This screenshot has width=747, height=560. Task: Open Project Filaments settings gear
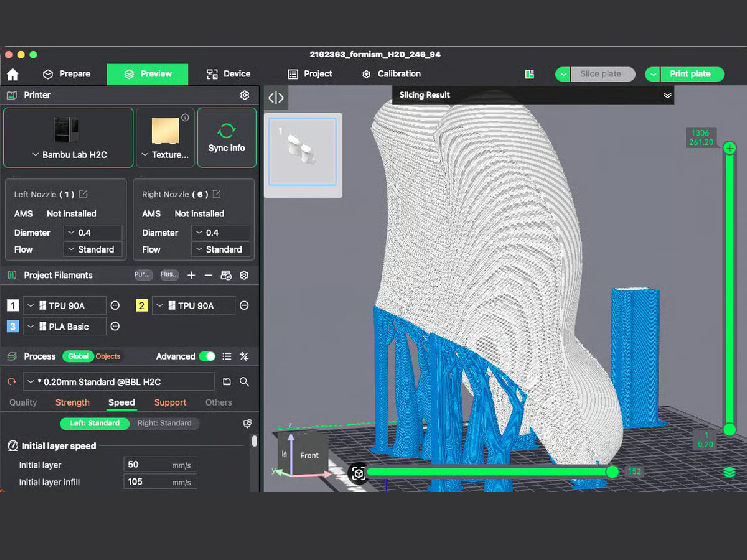coord(244,275)
